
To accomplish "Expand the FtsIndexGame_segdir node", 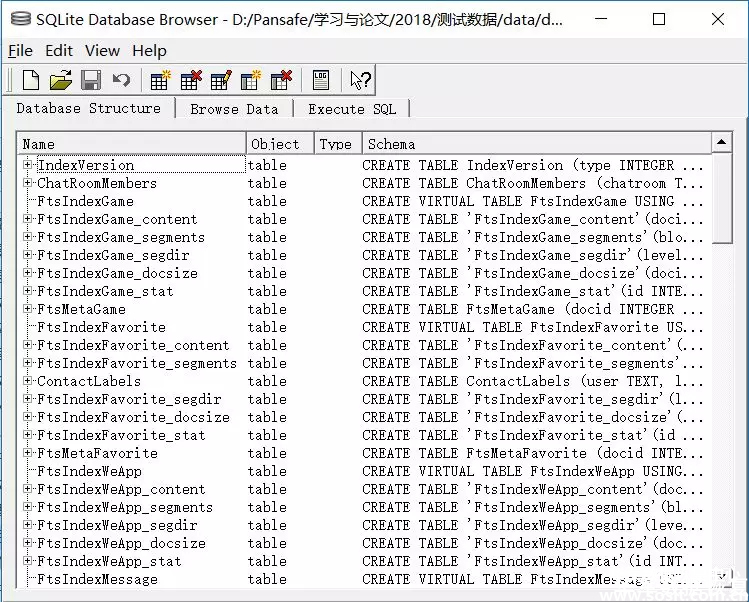I will 28,255.
